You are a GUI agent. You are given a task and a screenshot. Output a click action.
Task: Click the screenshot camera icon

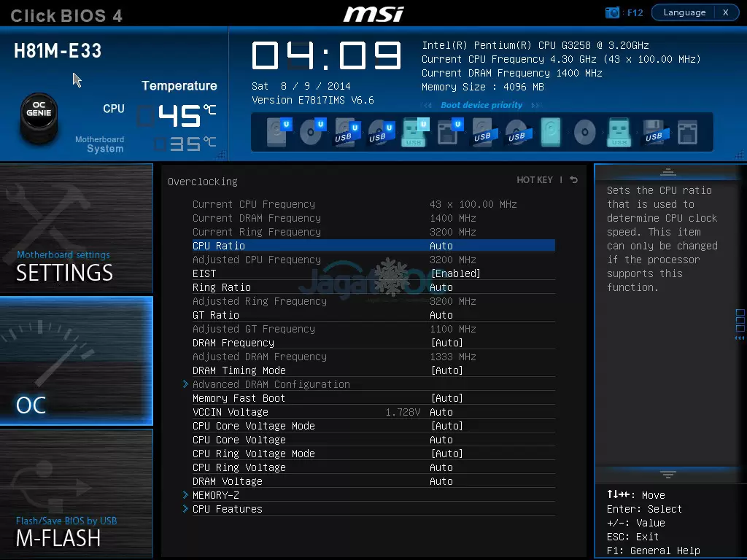point(612,12)
